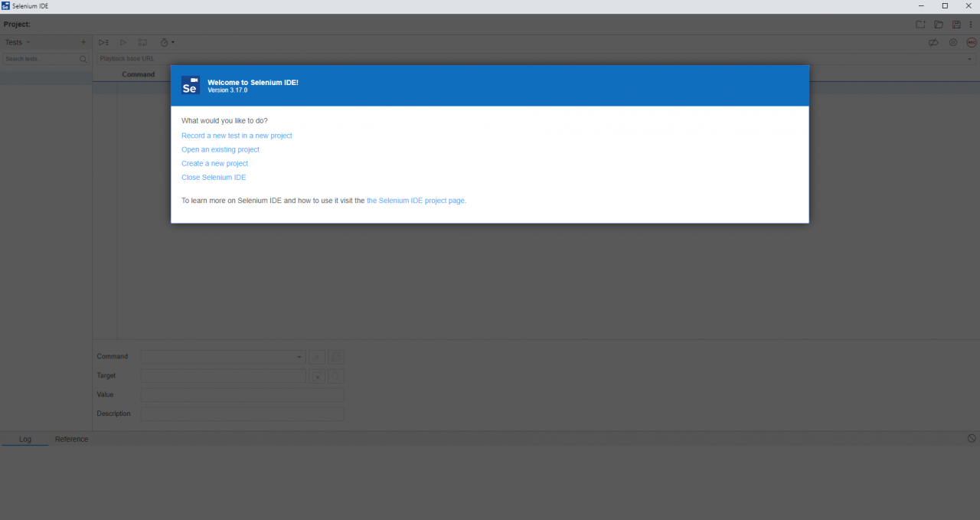Enable Pause on exceptions
This screenshot has height=520, width=980.
(952, 42)
